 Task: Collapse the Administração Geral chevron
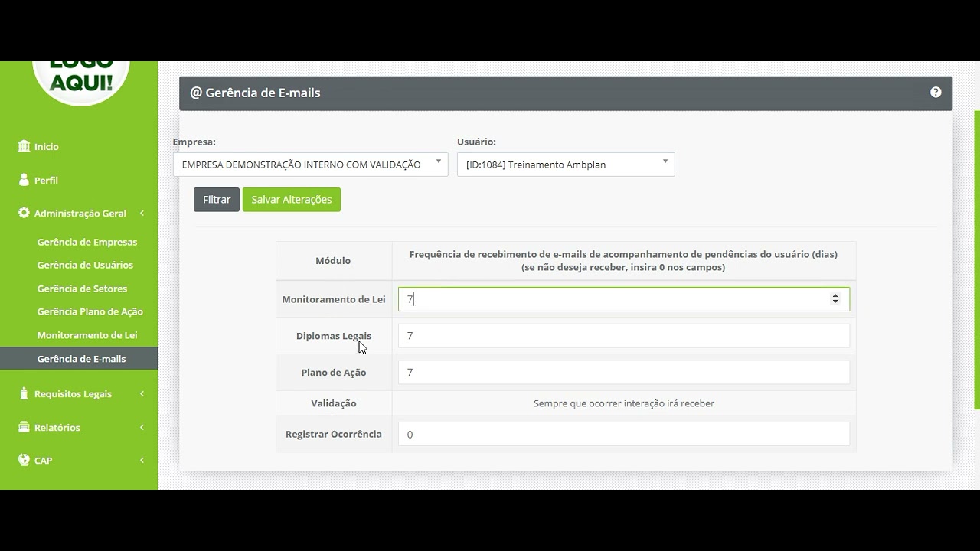click(x=142, y=214)
